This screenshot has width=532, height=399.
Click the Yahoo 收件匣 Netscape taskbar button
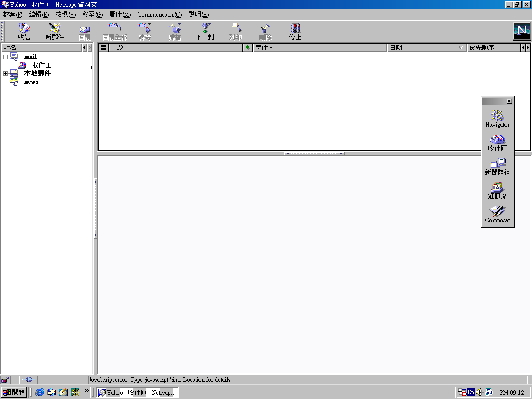137,393
